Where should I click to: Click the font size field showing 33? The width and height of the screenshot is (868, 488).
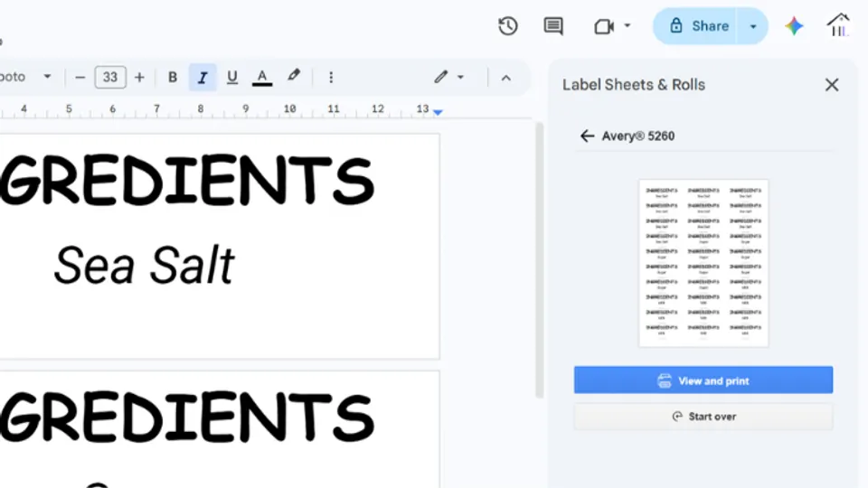pyautogui.click(x=110, y=78)
